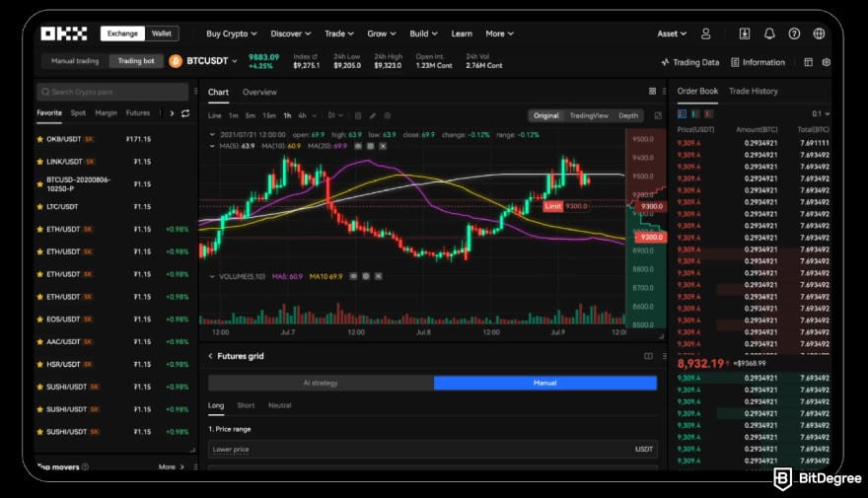This screenshot has height=498, width=868.
Task: Open the help question mark icon
Action: (x=794, y=34)
